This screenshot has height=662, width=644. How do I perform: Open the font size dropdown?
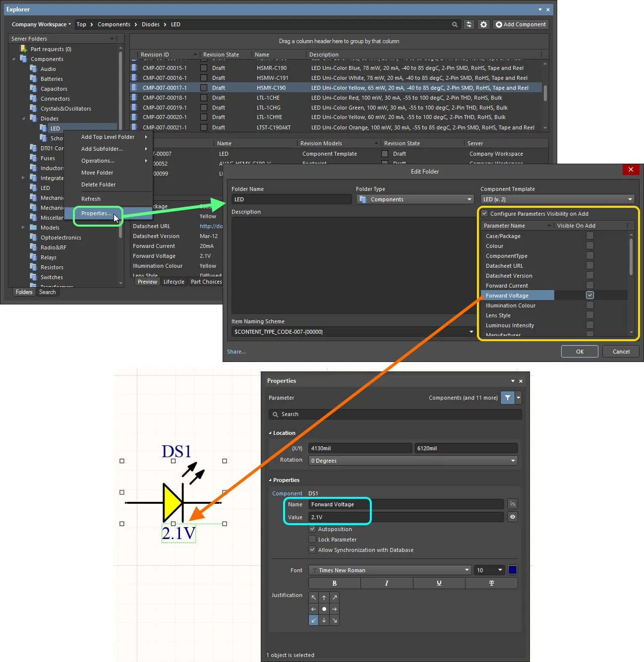(x=489, y=570)
